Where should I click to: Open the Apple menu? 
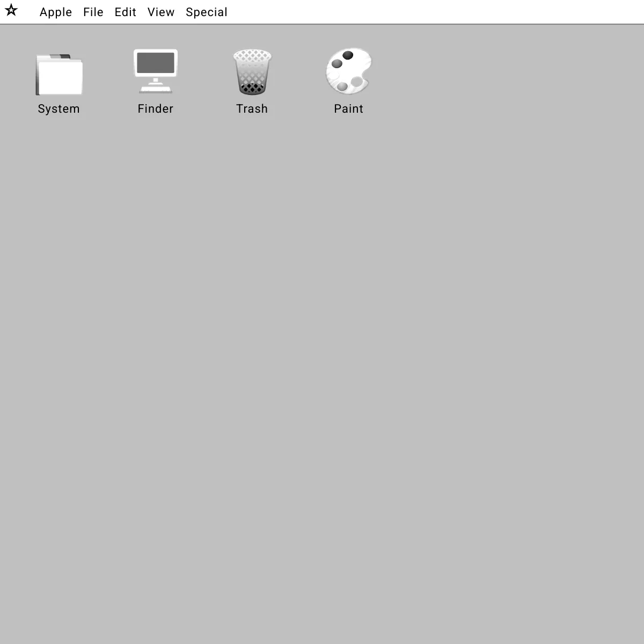point(55,12)
